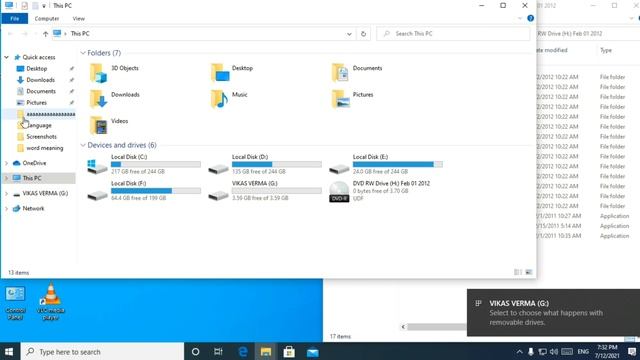The image size is (640, 360).
Task: Open the Documents folder in Folders section
Action: [x=357, y=73]
